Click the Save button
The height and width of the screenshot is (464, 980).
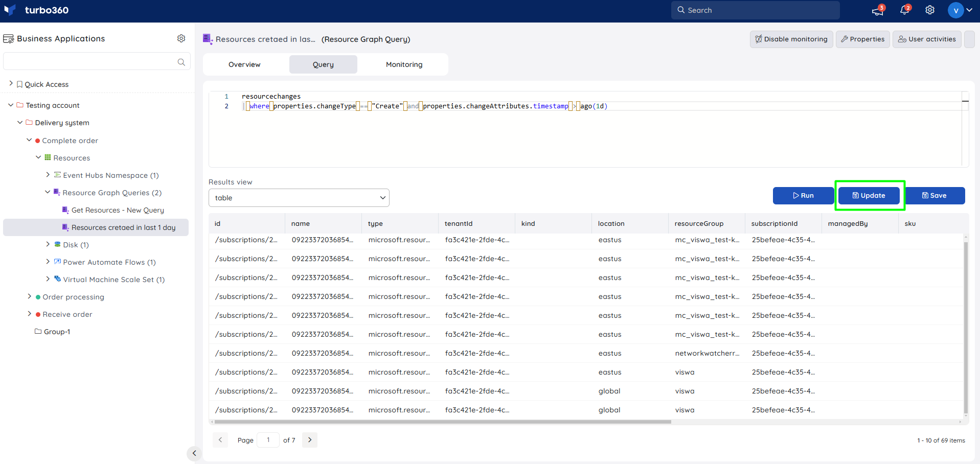click(x=935, y=196)
